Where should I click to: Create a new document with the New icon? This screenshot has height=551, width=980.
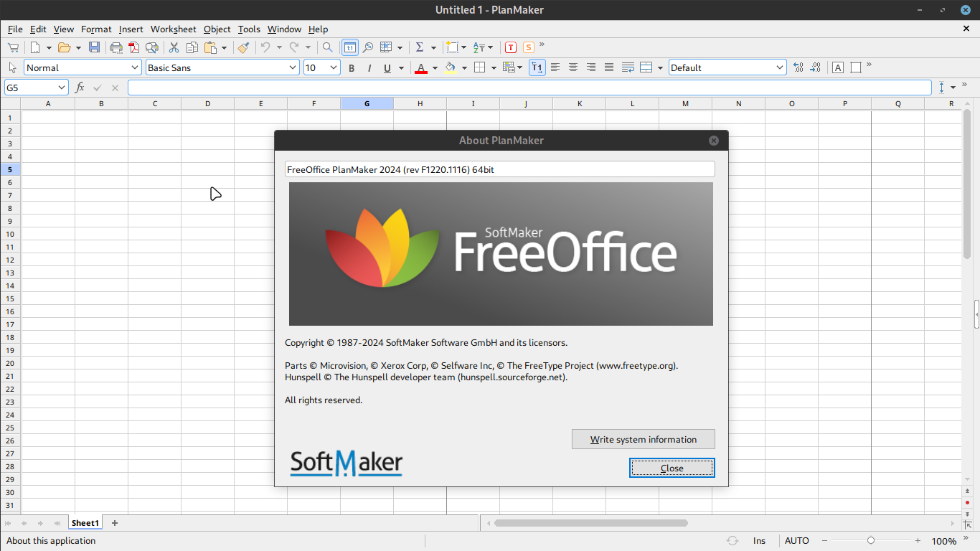pos(35,47)
